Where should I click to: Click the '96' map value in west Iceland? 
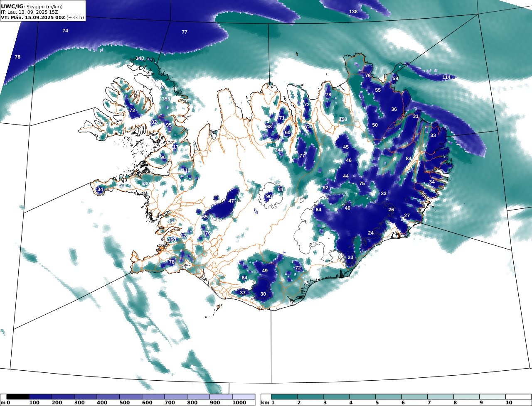click(163, 157)
